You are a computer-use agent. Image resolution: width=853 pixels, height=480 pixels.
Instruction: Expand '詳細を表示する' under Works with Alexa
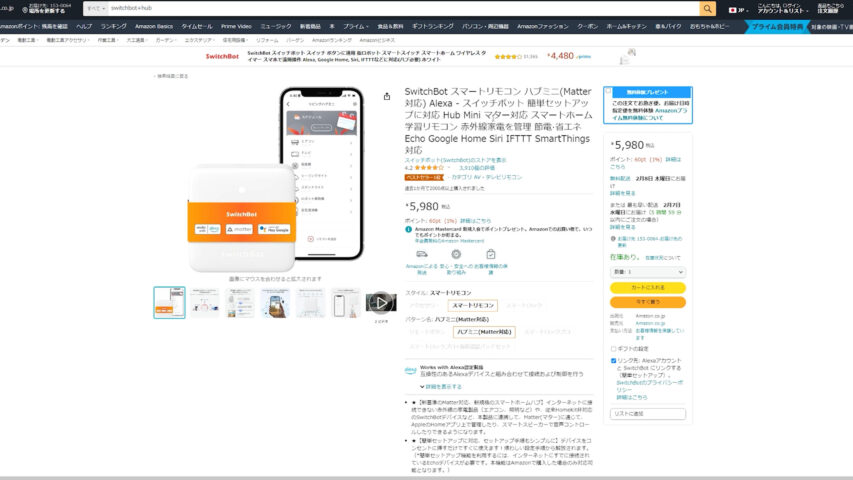coord(443,386)
